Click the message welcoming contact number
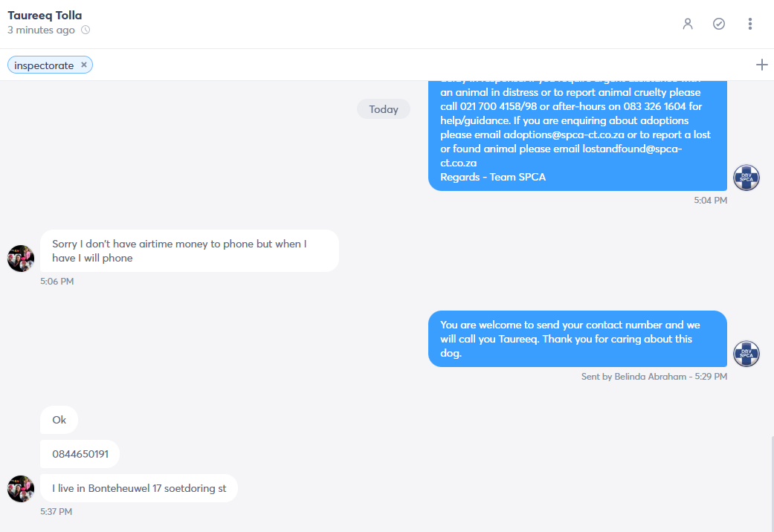 pyautogui.click(x=578, y=339)
